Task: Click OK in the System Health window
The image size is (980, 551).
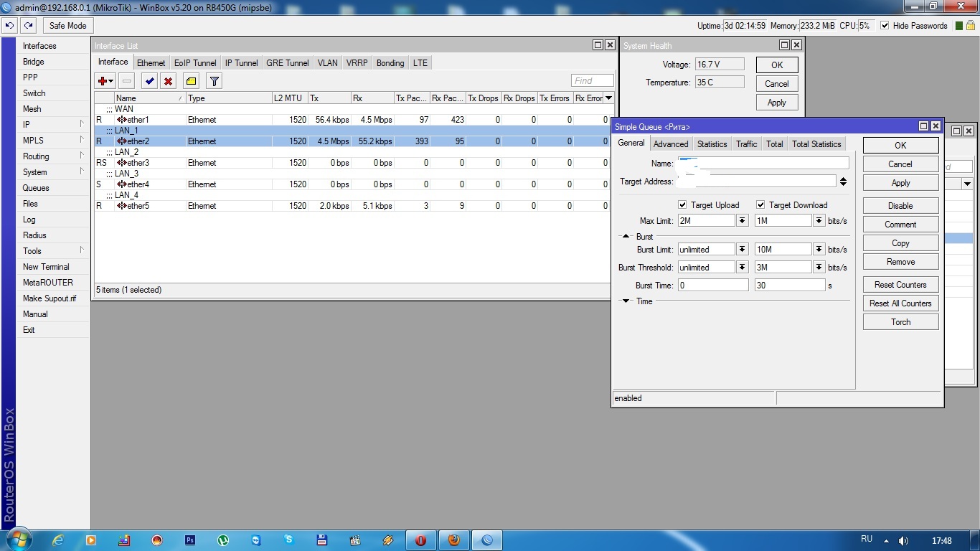Action: [x=777, y=65]
